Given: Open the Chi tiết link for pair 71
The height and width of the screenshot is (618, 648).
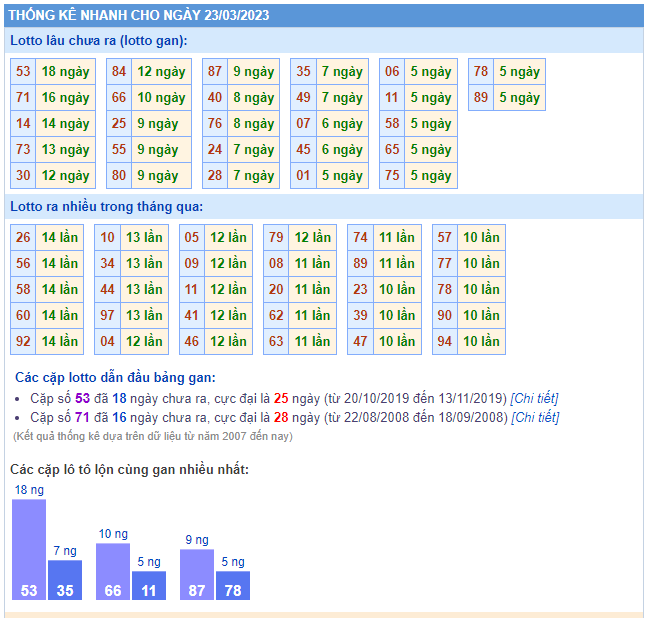Looking at the screenshot, I should click(x=534, y=417).
